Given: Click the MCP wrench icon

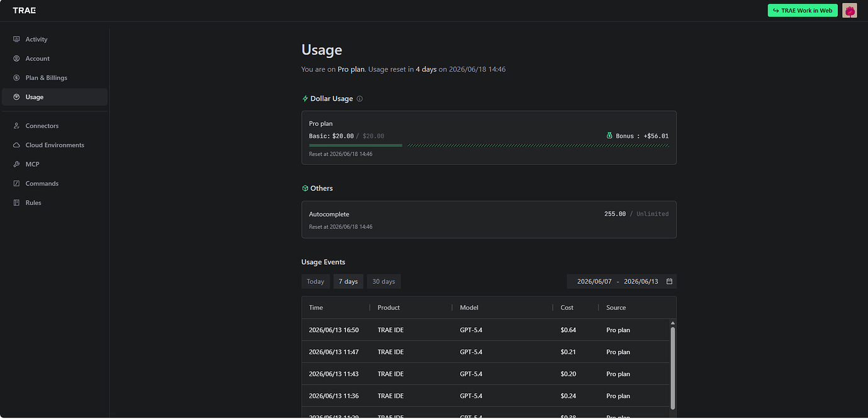Looking at the screenshot, I should [x=16, y=164].
